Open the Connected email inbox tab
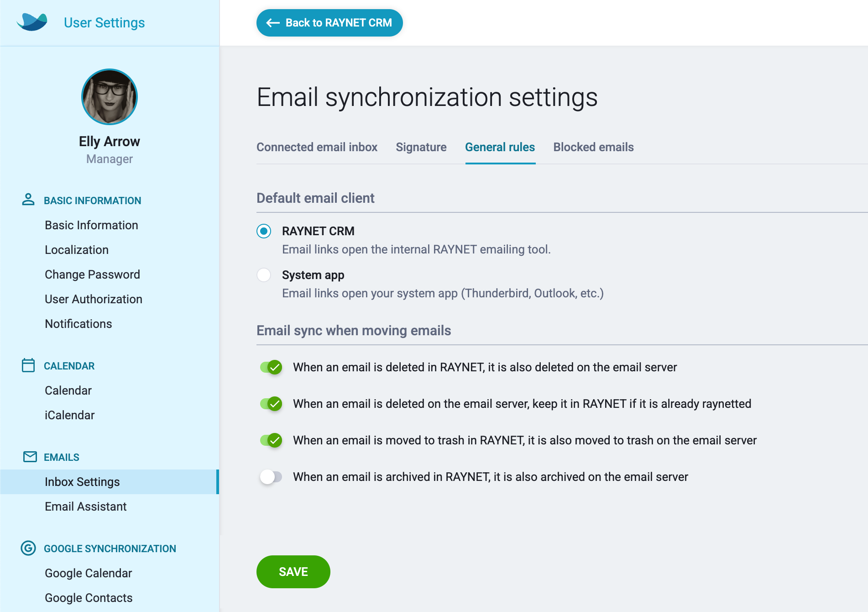The width and height of the screenshot is (868, 612). click(317, 147)
